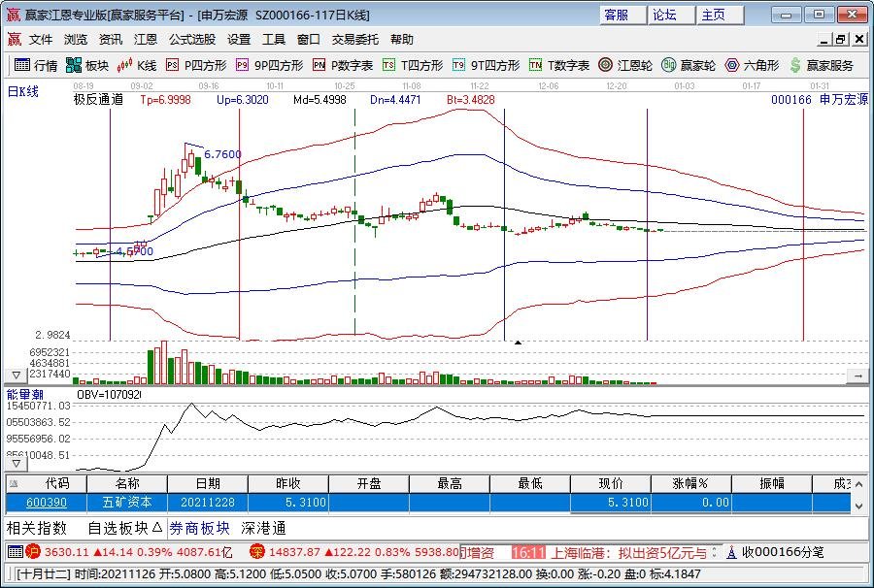The height and width of the screenshot is (588, 874).
Task: Open the 六角形 hexagon tool
Action: click(752, 66)
